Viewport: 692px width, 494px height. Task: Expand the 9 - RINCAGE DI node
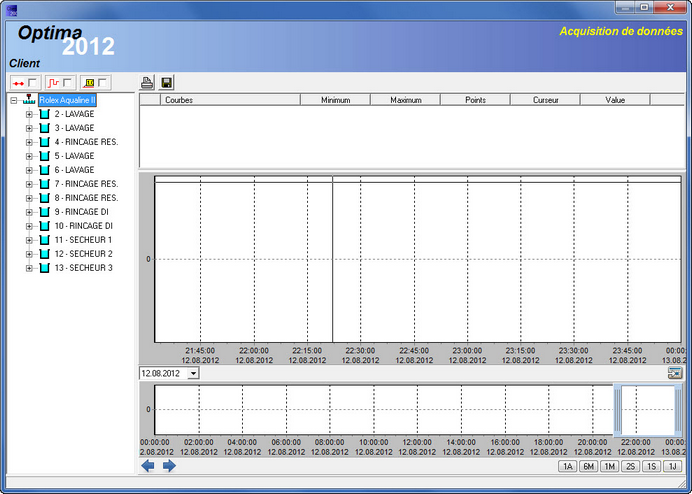coord(29,212)
